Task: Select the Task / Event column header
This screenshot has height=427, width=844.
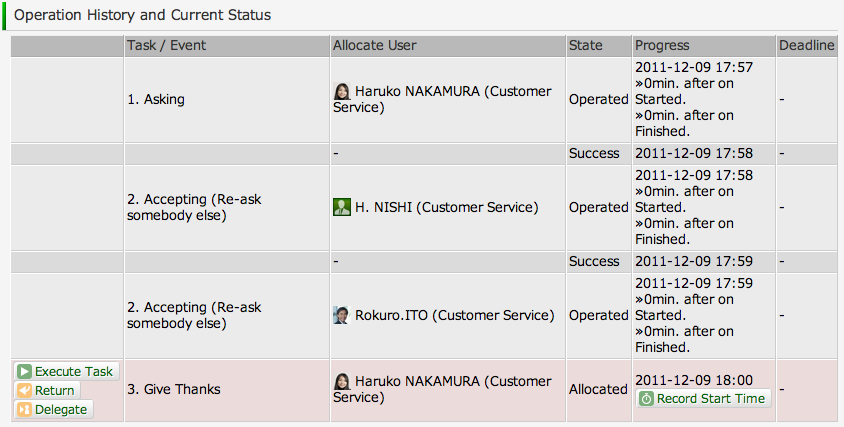Action: coord(167,46)
